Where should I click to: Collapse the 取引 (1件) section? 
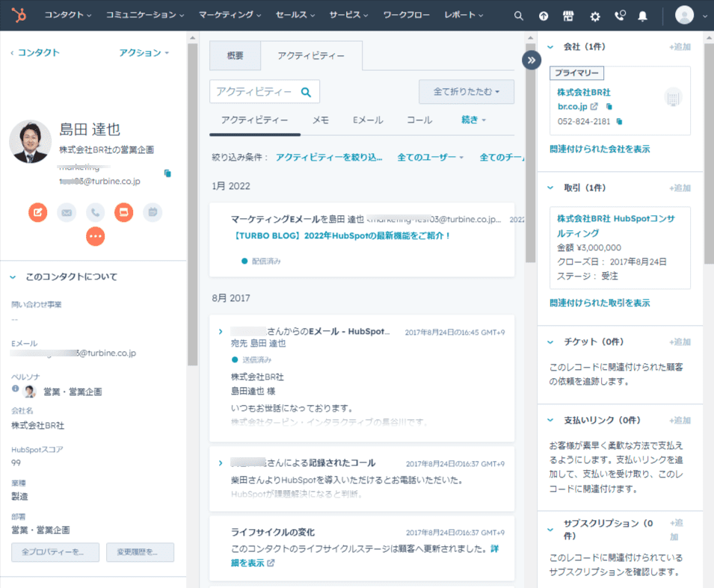[x=550, y=188]
